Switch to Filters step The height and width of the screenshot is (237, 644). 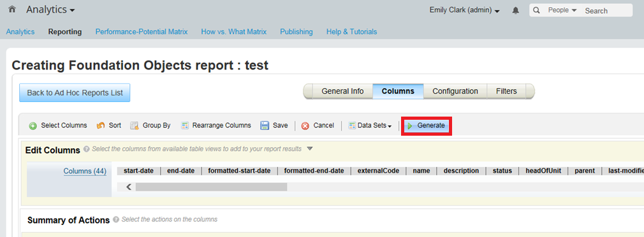tap(506, 91)
